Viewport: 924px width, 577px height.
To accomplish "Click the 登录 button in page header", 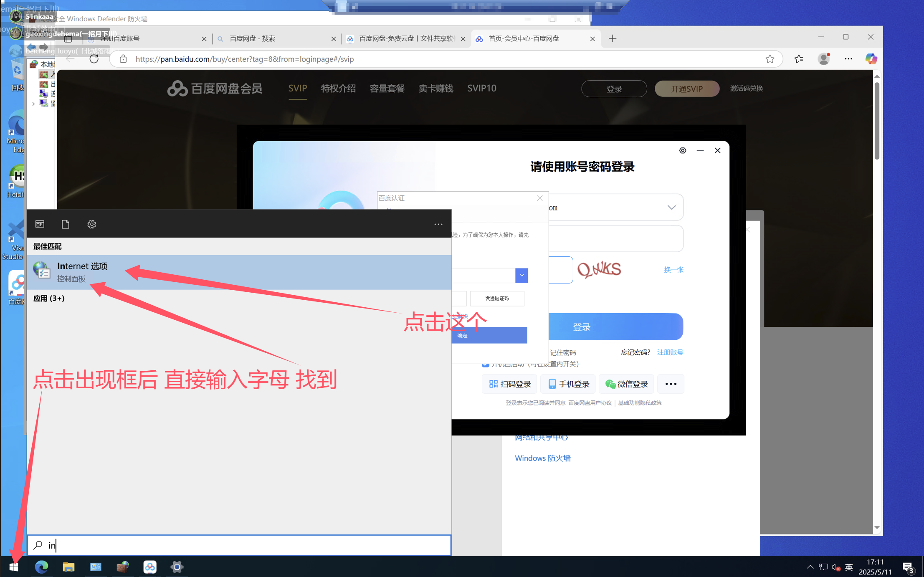I will pyautogui.click(x=614, y=89).
